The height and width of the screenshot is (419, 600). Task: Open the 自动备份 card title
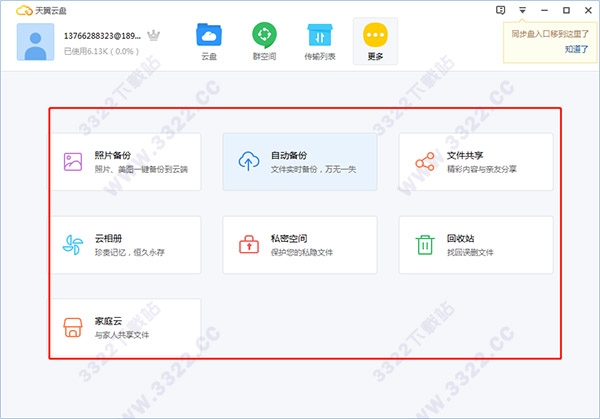(289, 155)
